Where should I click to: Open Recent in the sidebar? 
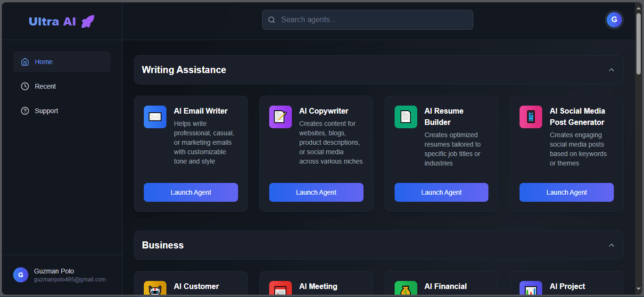(x=62, y=86)
